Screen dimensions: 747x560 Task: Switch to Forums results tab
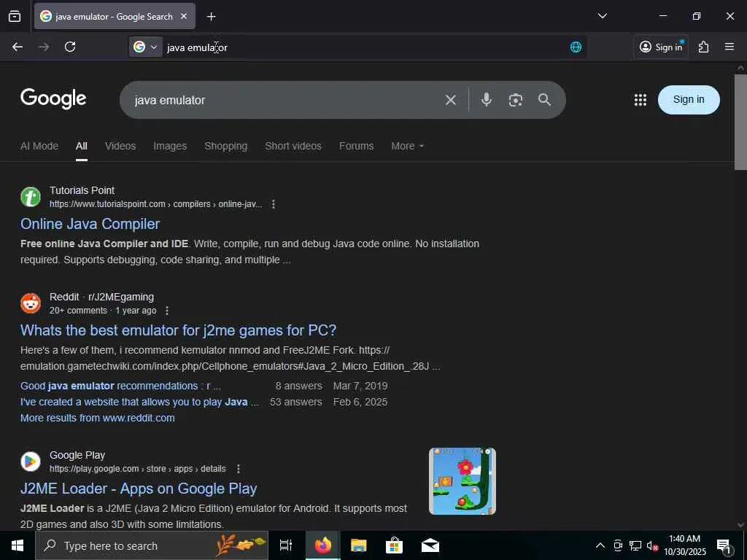coord(356,146)
